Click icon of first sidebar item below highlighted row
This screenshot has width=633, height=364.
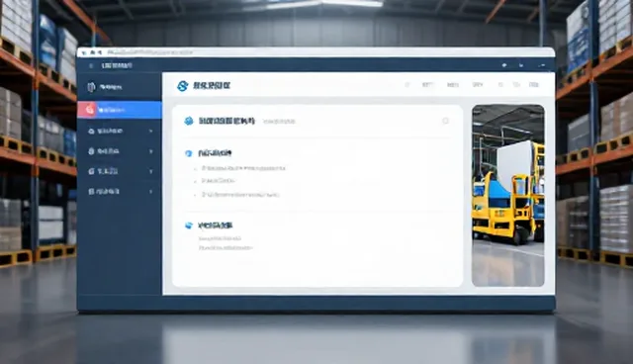pos(91,132)
